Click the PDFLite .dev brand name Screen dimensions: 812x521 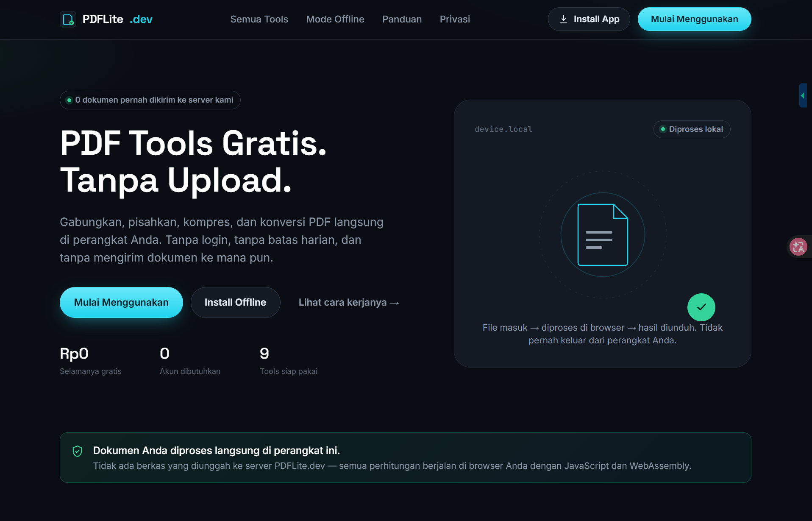117,19
